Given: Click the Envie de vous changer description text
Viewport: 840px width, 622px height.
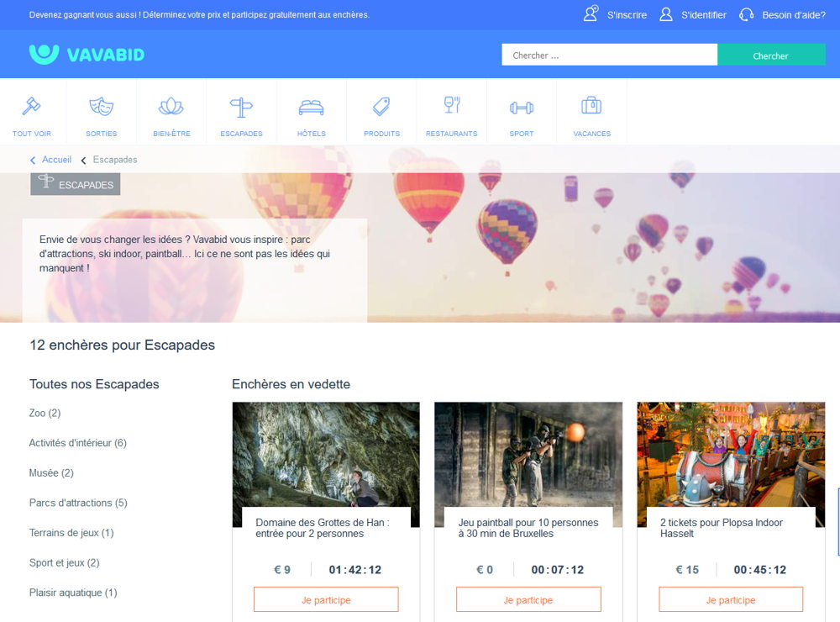Looking at the screenshot, I should [x=184, y=254].
